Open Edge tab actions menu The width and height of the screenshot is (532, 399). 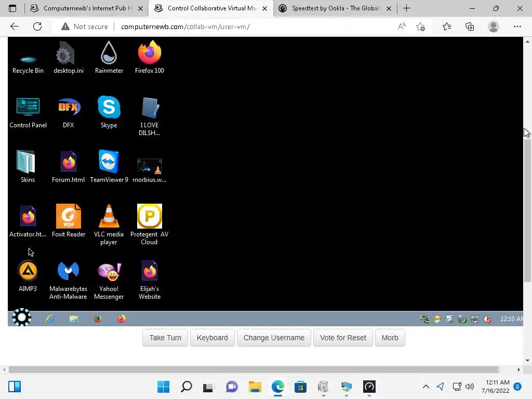tap(12, 8)
